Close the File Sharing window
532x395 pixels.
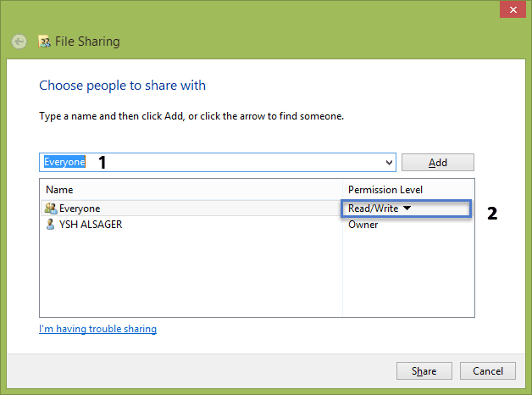(513, 9)
